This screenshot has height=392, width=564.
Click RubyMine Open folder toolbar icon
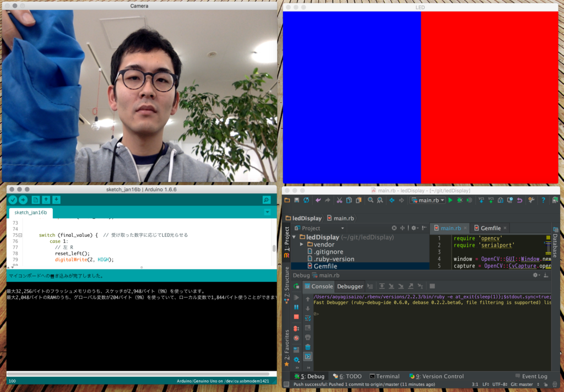tap(287, 200)
